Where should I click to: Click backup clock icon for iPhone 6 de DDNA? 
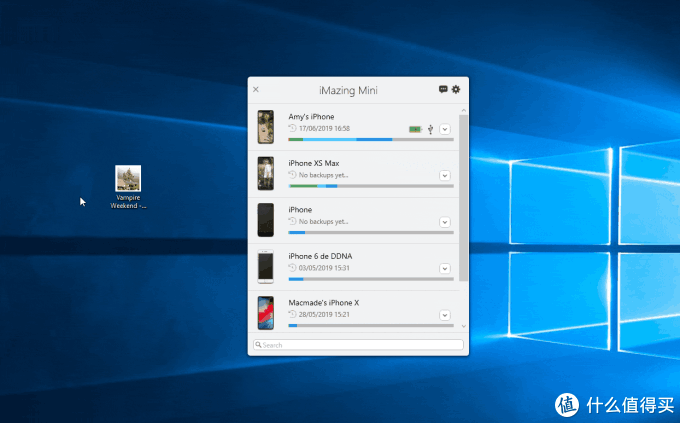point(292,268)
